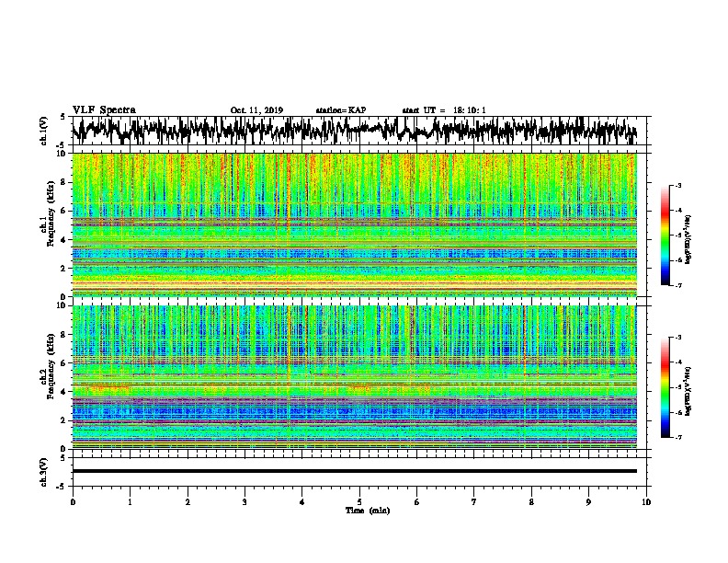This screenshot has height=563, width=728.
Task: Click the date 'Oct. 11, 2019'
Action: [256, 110]
